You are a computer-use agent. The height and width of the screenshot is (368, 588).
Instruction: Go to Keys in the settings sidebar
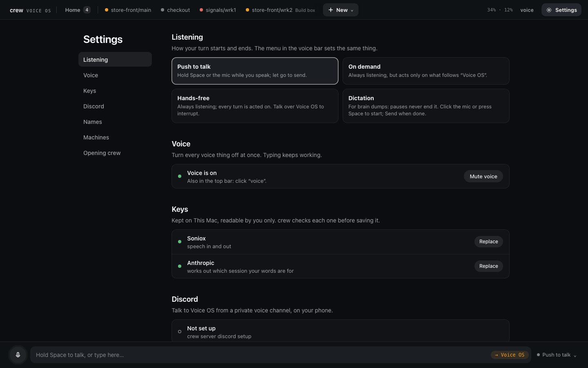(x=115, y=91)
